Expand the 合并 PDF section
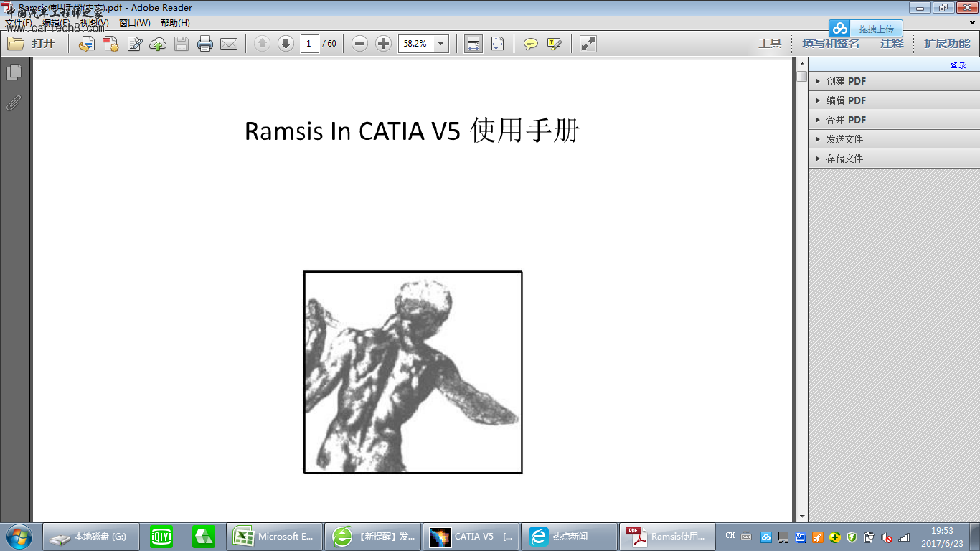 pyautogui.click(x=894, y=120)
